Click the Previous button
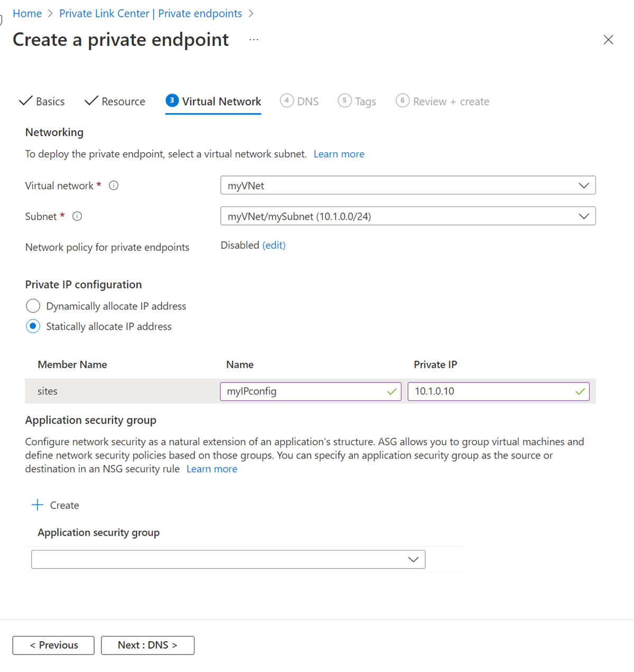 [53, 645]
